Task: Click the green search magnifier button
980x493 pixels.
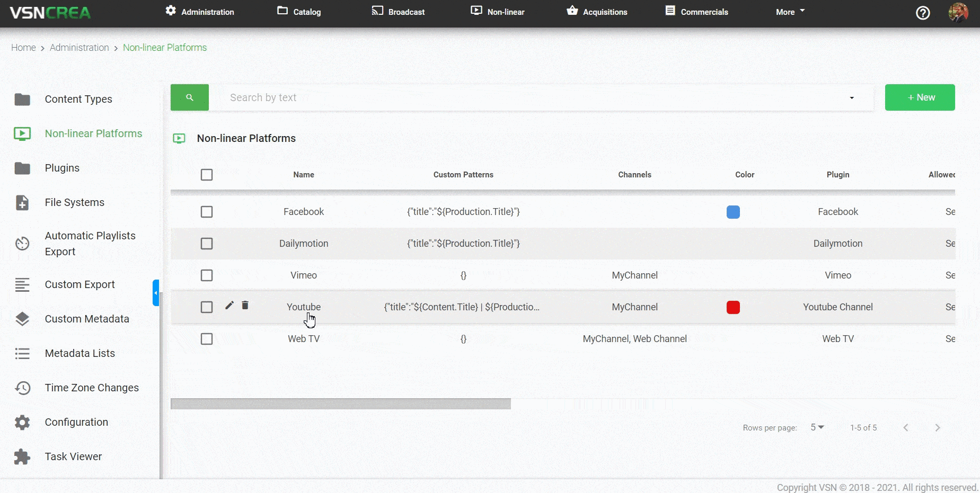Action: (x=190, y=97)
